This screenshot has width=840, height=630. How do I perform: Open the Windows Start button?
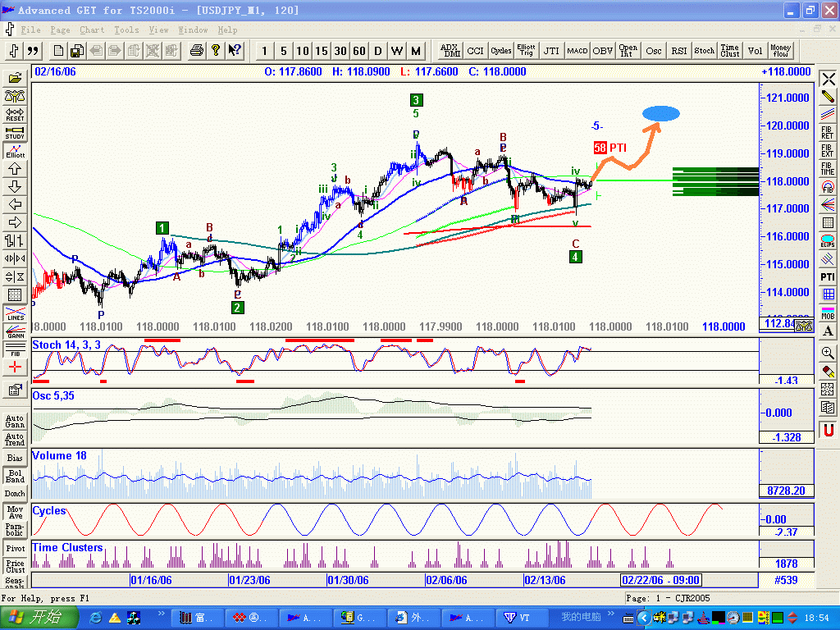[x=39, y=618]
